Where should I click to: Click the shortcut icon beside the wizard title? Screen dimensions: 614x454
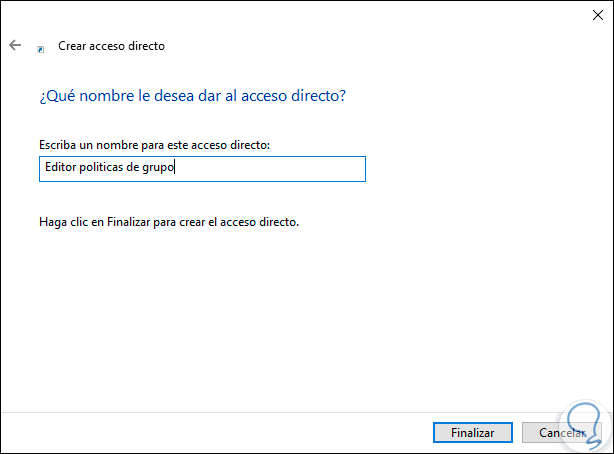tap(40, 47)
